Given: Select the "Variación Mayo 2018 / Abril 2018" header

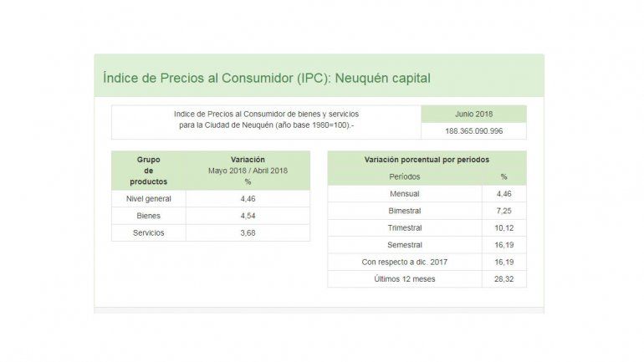Looking at the screenshot, I should [x=248, y=171].
